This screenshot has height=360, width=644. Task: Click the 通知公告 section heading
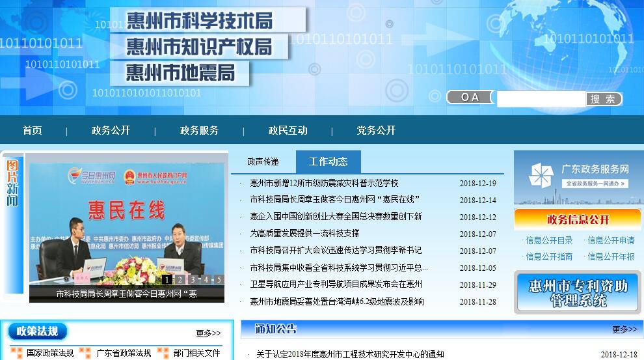point(276,329)
